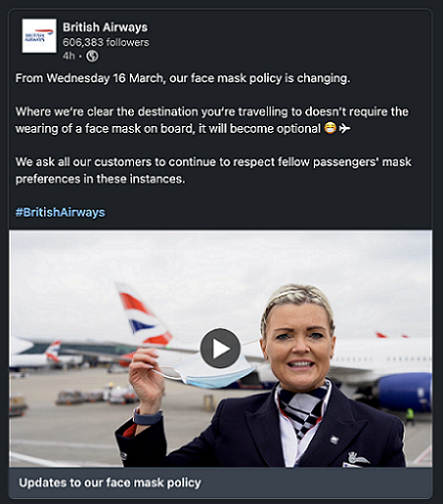Click the blue aircraft engine in the thumbnail
This screenshot has width=443, height=504.
coord(405,391)
